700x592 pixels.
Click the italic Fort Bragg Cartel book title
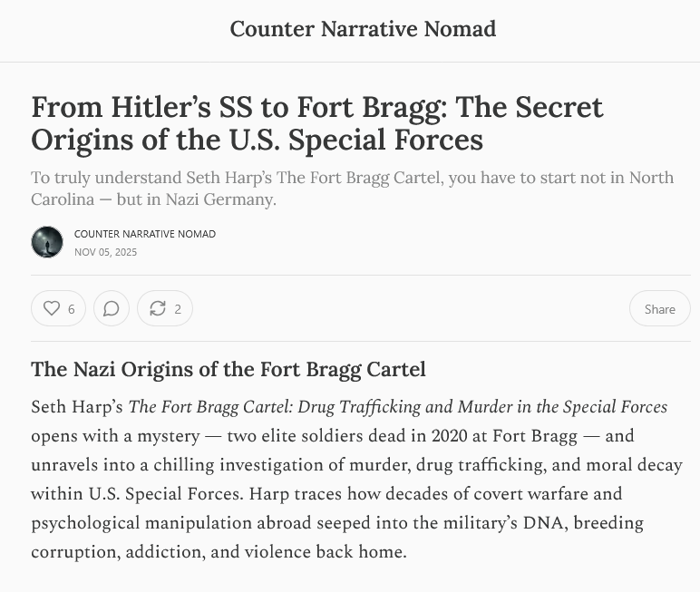click(x=398, y=407)
